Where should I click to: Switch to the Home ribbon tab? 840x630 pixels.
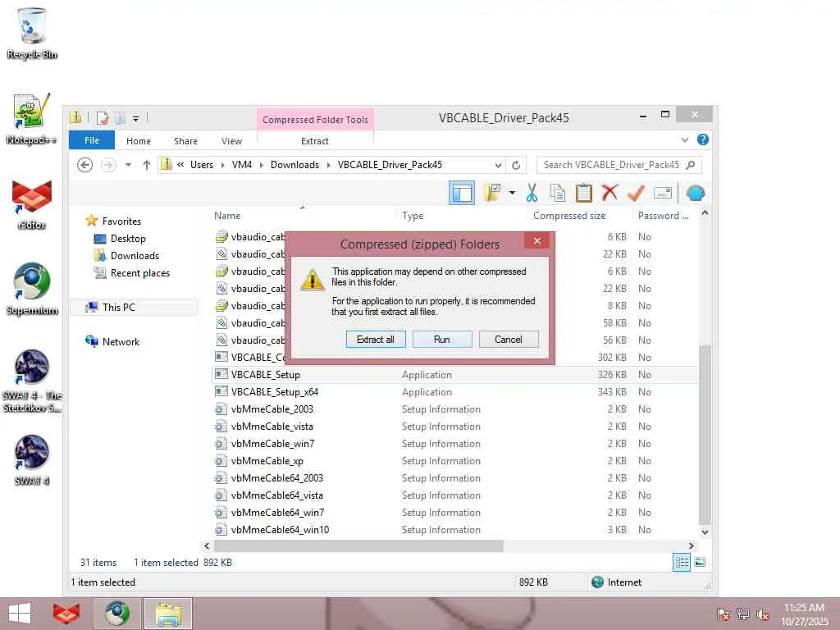pyautogui.click(x=138, y=141)
